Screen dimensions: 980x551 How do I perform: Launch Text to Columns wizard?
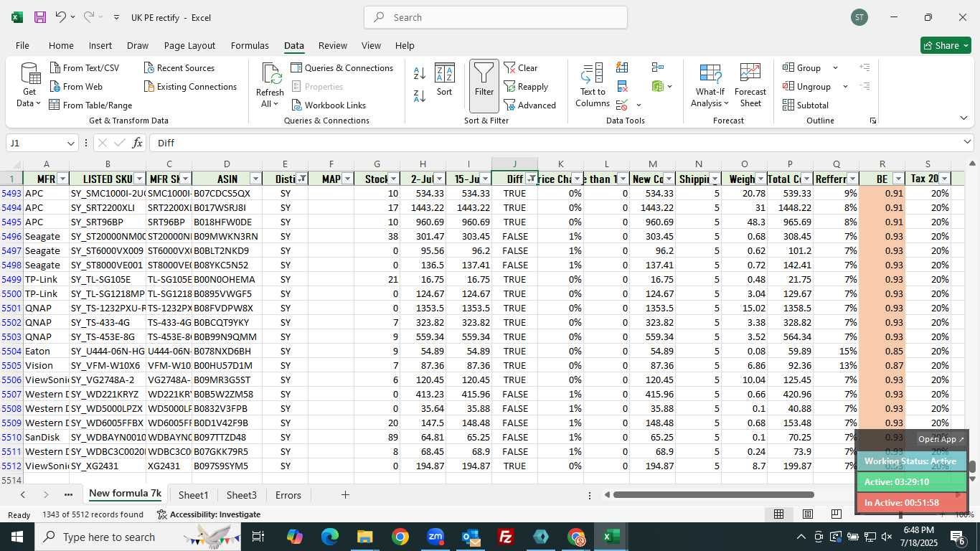pos(593,85)
